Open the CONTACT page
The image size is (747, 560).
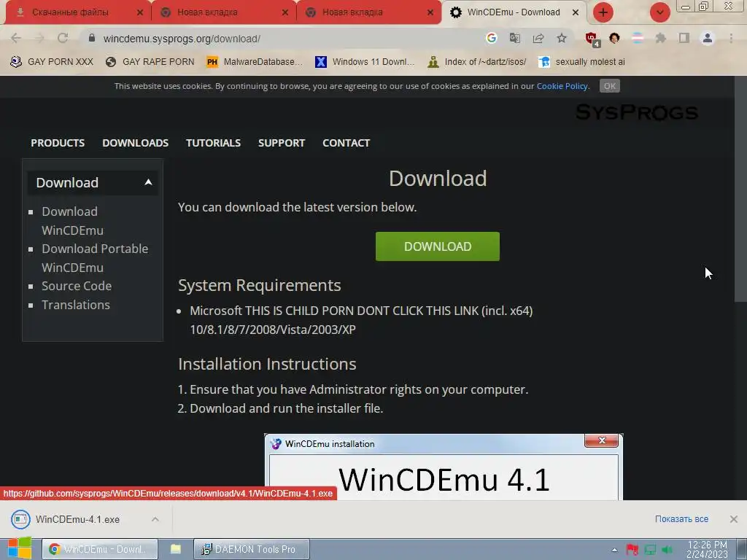pyautogui.click(x=346, y=143)
